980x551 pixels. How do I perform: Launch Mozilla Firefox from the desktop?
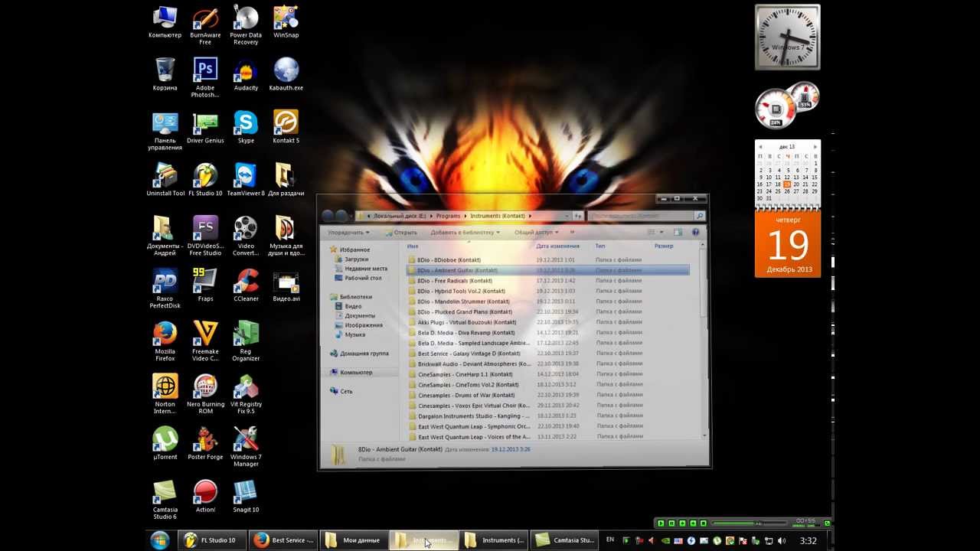(x=165, y=341)
